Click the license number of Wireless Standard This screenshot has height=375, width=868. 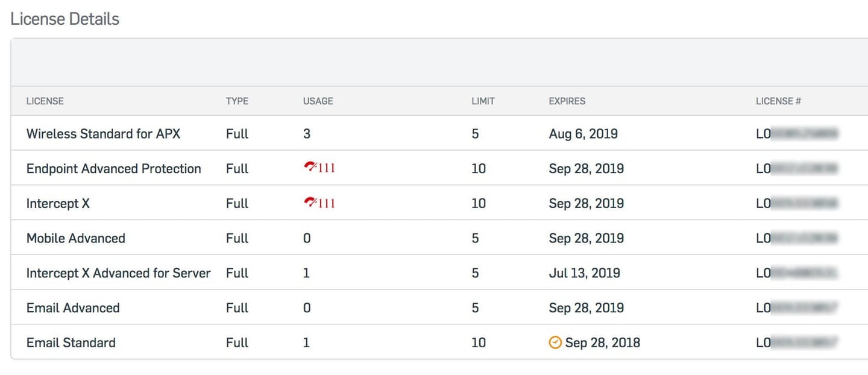click(x=797, y=133)
